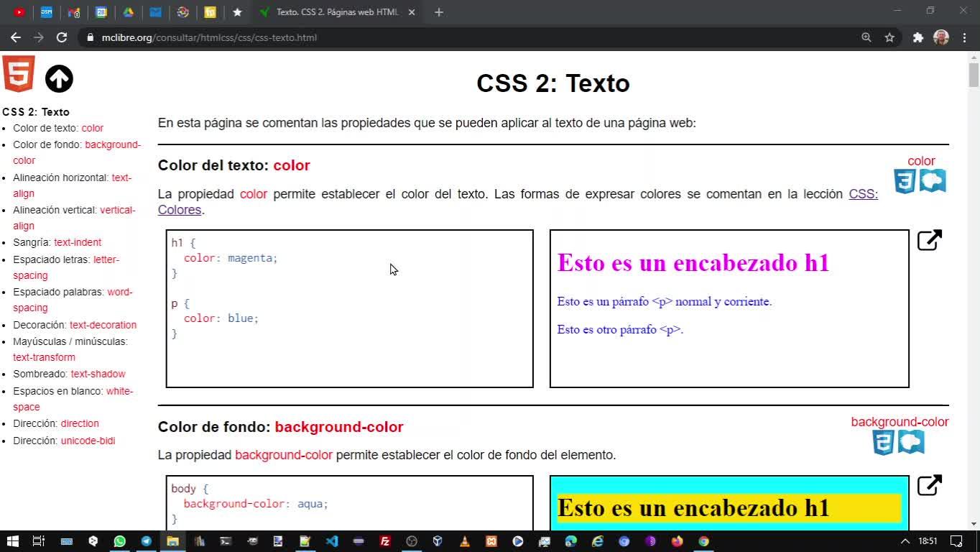The width and height of the screenshot is (980, 552).
Task: Switch to the pinned Gmail tab
Action: [73, 11]
